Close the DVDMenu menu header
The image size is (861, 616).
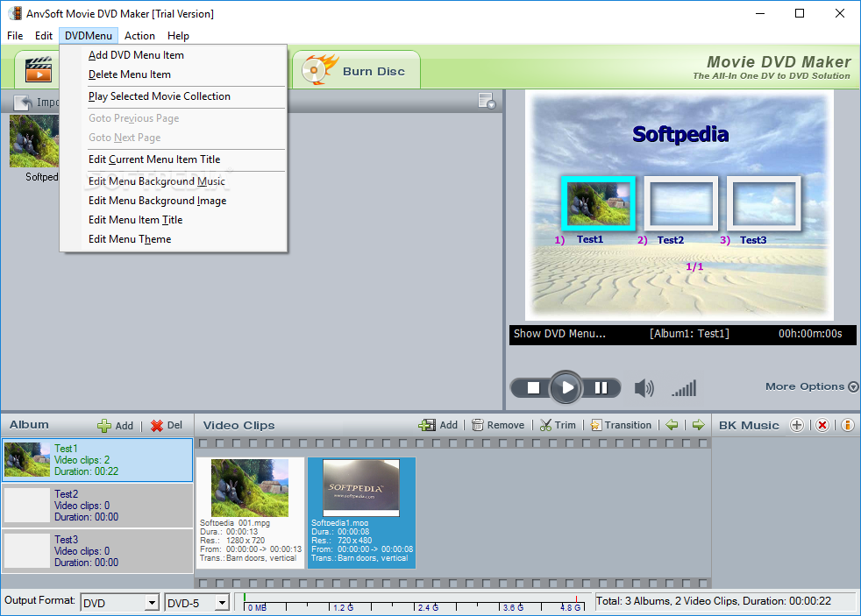tap(89, 36)
